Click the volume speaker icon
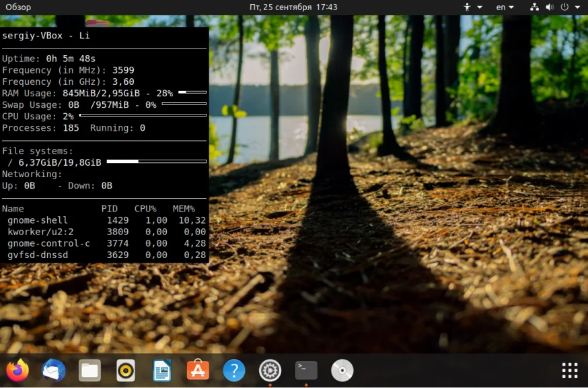The width and height of the screenshot is (588, 388). click(x=550, y=7)
